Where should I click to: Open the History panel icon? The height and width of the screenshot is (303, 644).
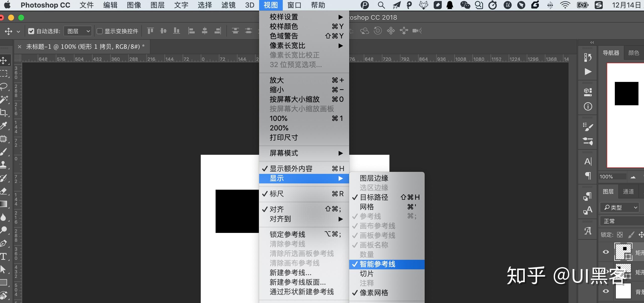[588, 58]
